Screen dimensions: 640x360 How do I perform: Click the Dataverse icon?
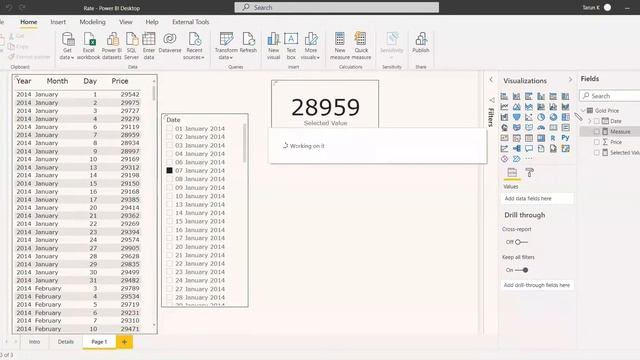(170, 42)
